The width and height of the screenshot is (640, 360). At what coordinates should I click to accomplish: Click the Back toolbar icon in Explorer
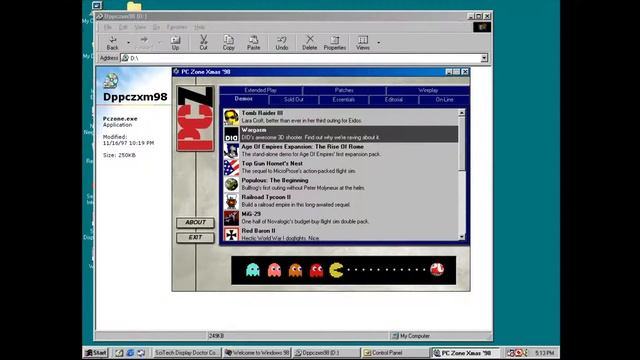112,42
